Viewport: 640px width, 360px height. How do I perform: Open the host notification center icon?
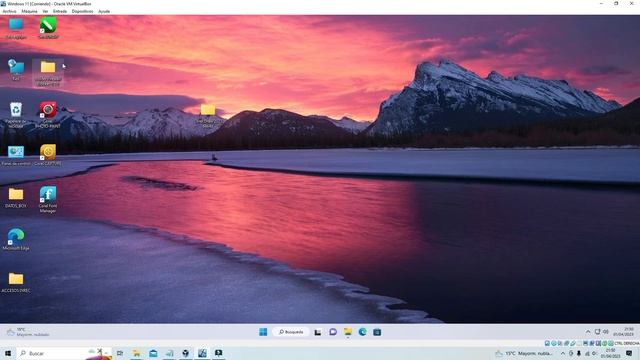pyautogui.click(x=629, y=353)
